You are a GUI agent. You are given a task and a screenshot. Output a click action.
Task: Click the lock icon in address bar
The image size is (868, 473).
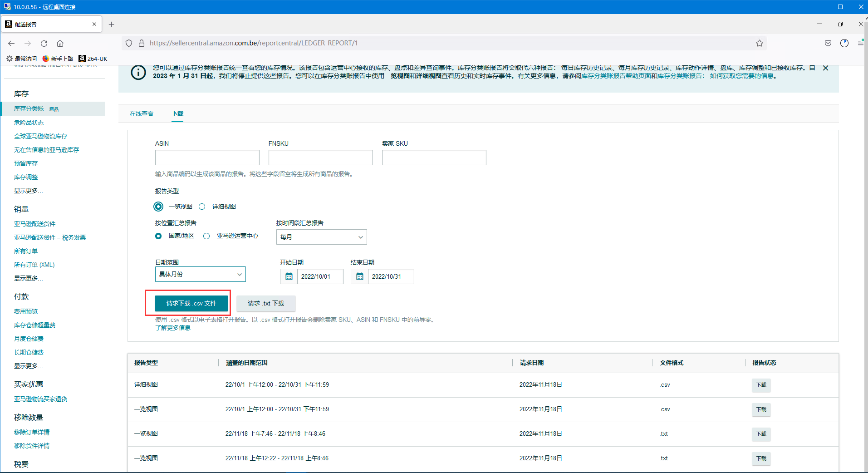(x=142, y=43)
